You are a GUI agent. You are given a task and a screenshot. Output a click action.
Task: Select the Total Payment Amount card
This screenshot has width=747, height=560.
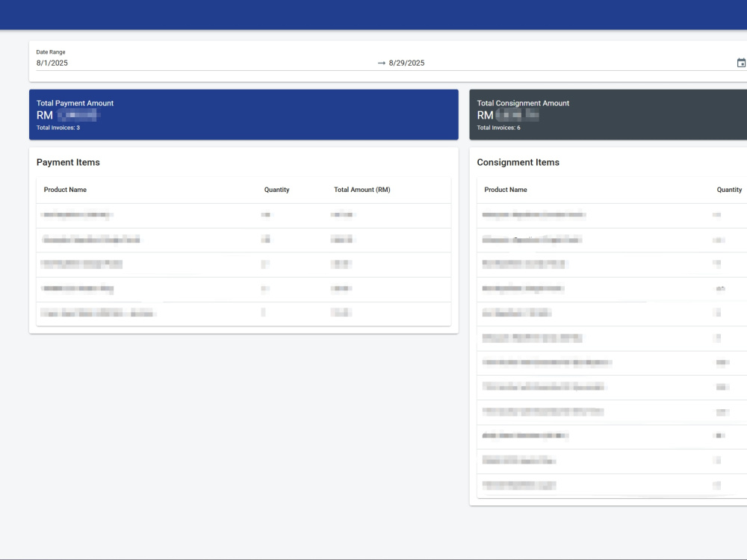(x=244, y=115)
